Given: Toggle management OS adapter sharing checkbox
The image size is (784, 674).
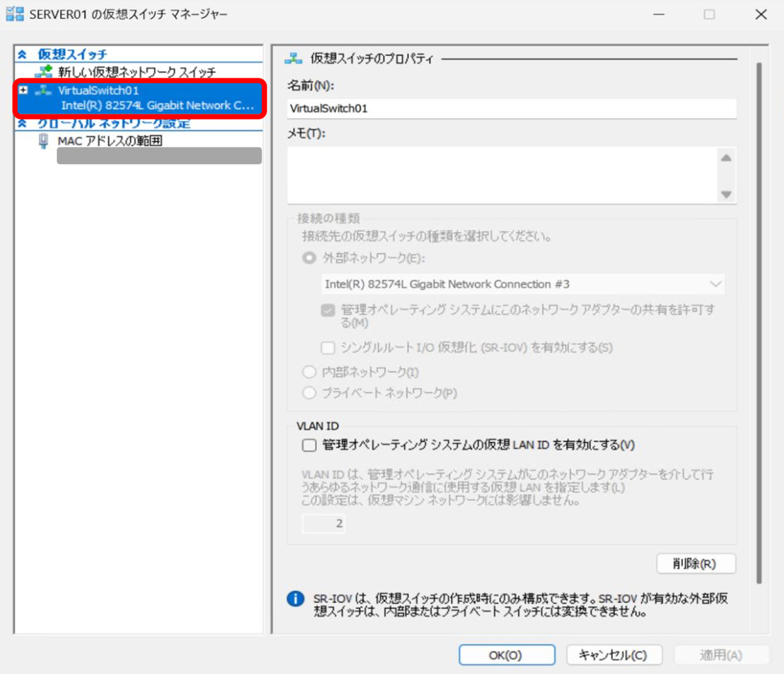Looking at the screenshot, I should point(328,310).
